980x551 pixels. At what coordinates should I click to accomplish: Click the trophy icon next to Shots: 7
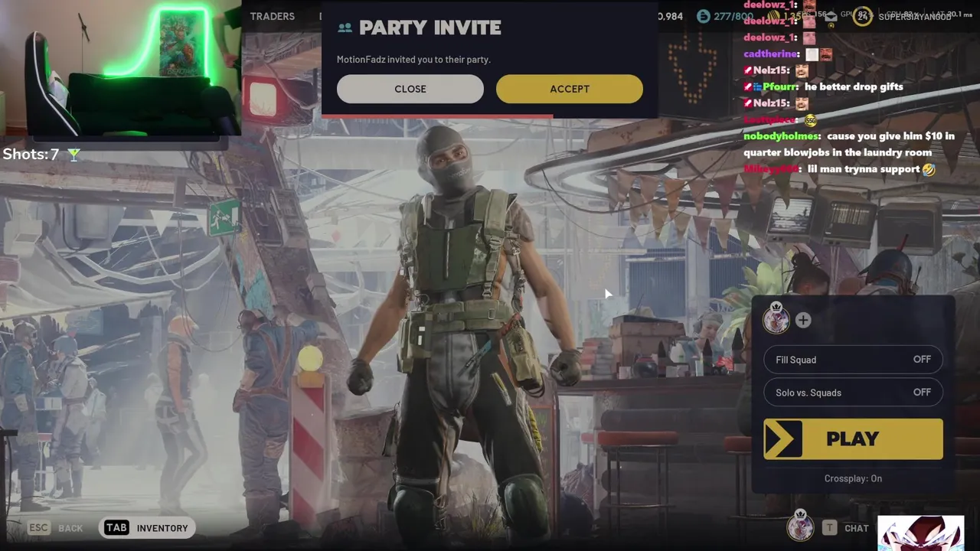point(73,155)
